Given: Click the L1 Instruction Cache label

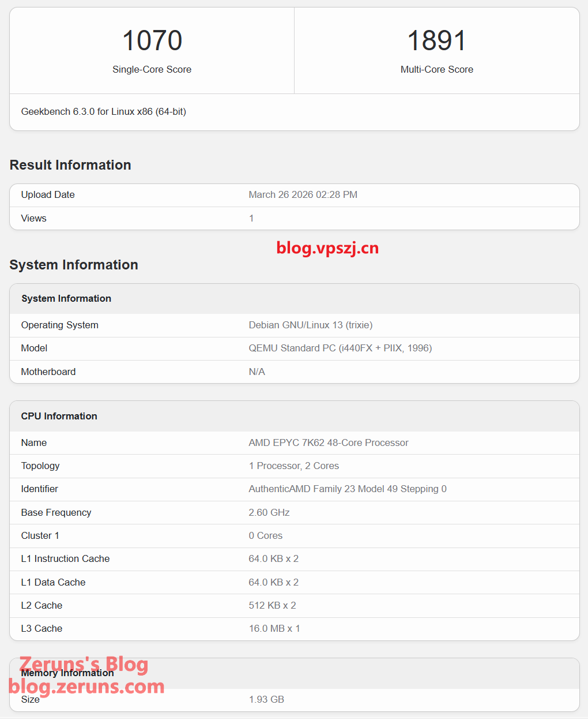Looking at the screenshot, I should pyautogui.click(x=65, y=559).
